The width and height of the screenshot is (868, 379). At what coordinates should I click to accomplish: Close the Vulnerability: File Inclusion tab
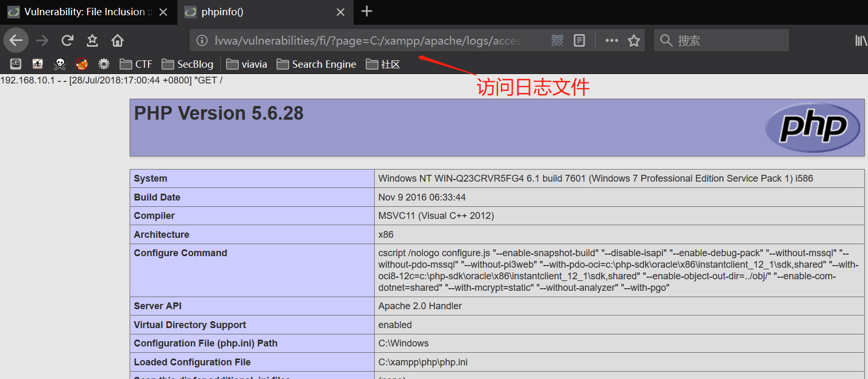[163, 12]
